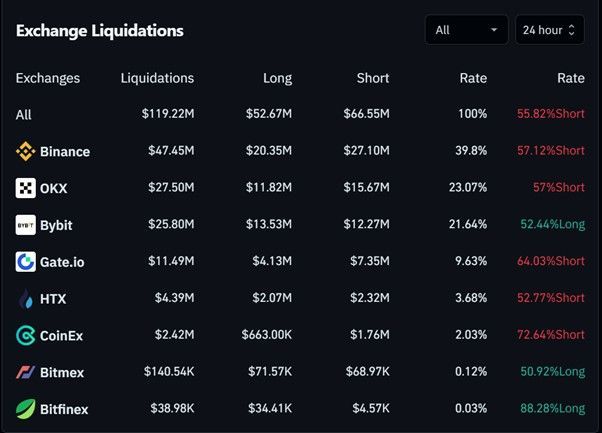Sort by Liquidations column header
The image size is (602, 433).
157,78
